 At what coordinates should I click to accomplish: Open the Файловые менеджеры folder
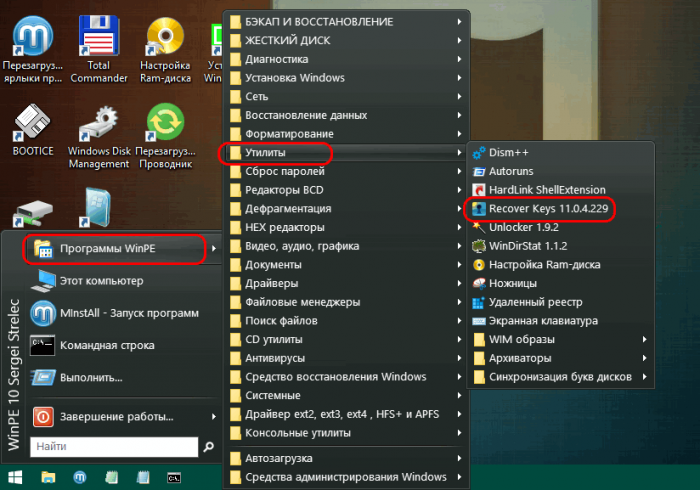[x=346, y=303]
